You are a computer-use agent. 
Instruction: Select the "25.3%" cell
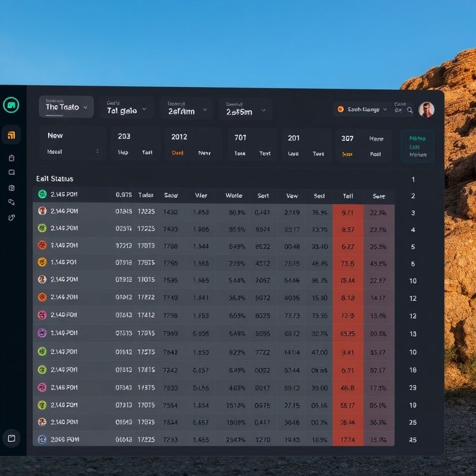coord(378,247)
